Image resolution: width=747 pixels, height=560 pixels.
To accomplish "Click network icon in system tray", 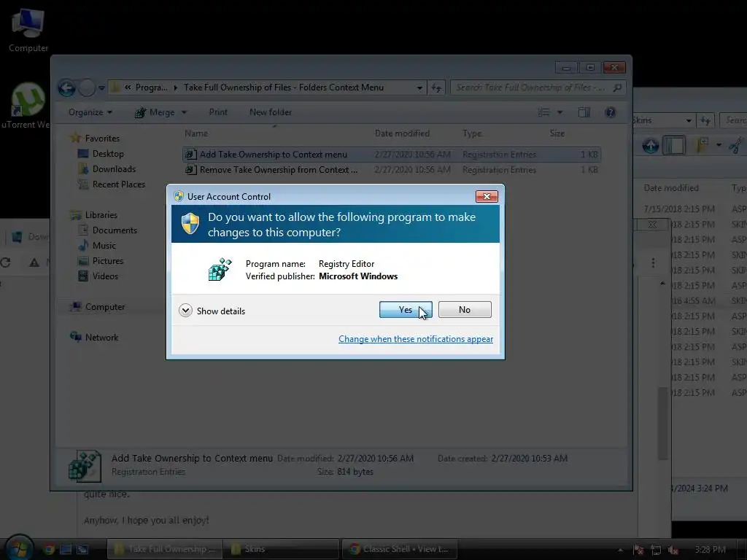I will point(656,550).
